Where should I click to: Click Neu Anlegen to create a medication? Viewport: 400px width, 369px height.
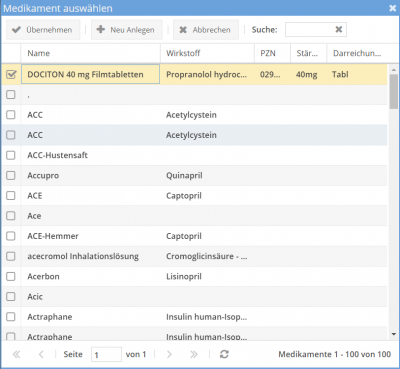pyautogui.click(x=127, y=30)
